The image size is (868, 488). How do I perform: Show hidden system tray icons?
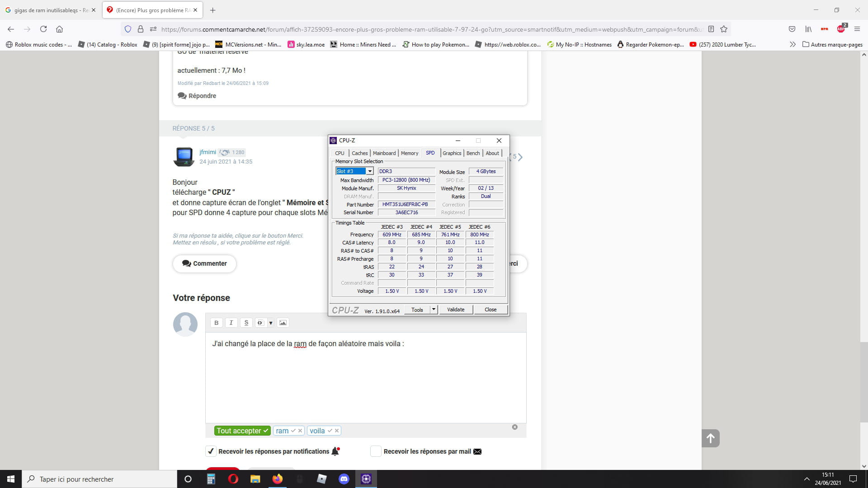807,479
